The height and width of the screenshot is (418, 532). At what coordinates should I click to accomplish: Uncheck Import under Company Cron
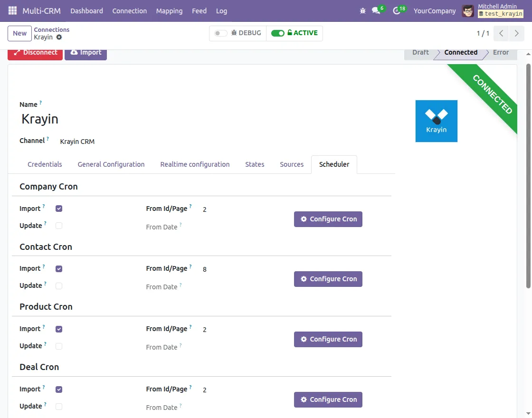pos(59,209)
